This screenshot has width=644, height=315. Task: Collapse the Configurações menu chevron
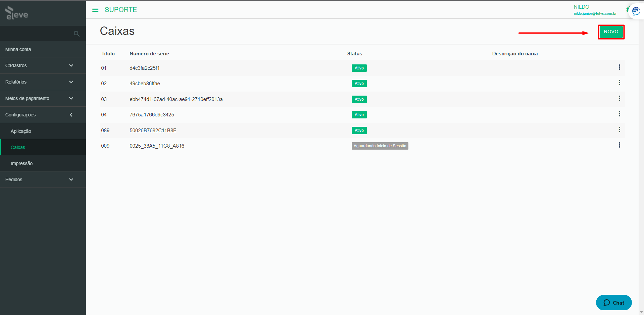pyautogui.click(x=71, y=115)
